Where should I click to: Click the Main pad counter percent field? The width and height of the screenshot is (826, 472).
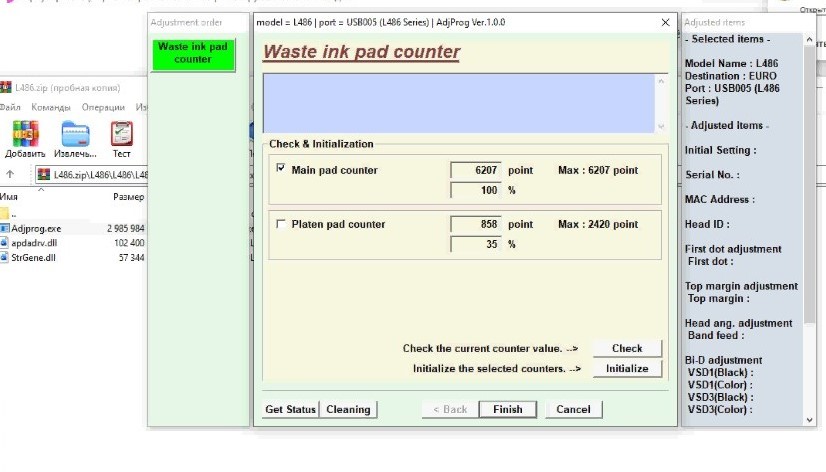click(x=475, y=190)
